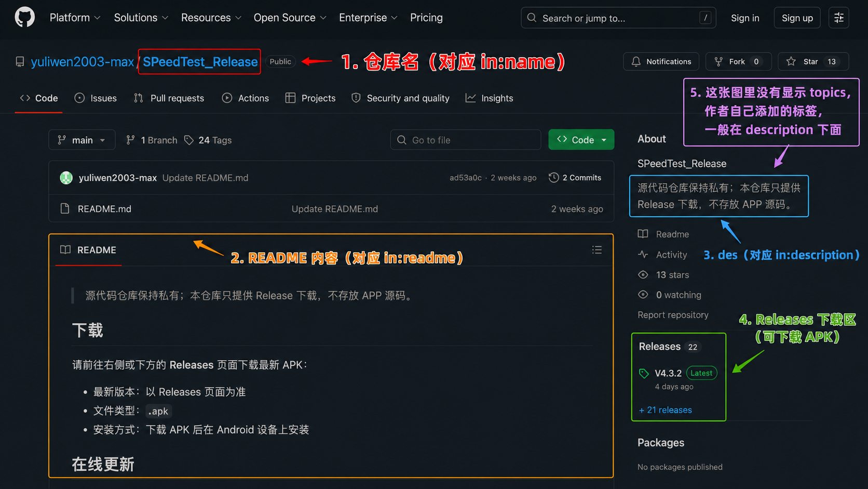Click the green tag icon next to V4.3.2
Image resolution: width=868 pixels, height=489 pixels.
(x=644, y=373)
